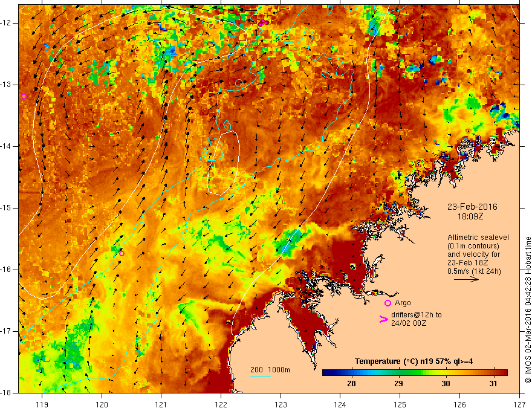Click the '18:09Z' time label

[470, 216]
